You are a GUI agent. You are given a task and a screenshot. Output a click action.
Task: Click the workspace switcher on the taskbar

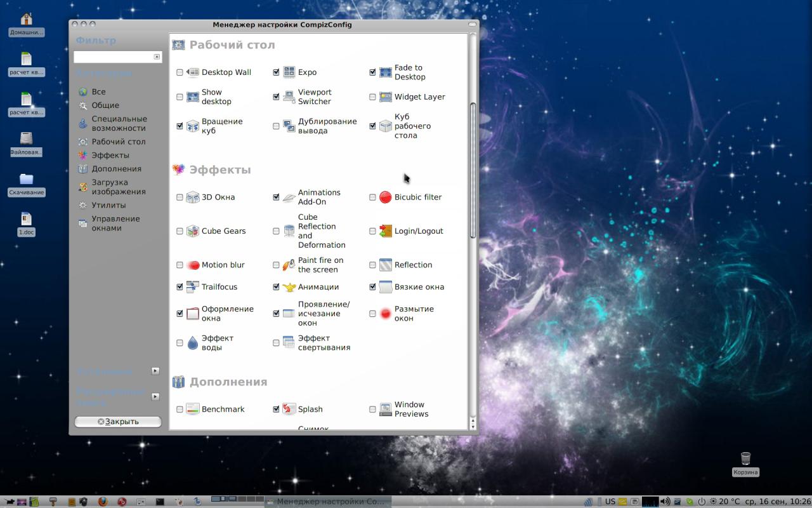(237, 499)
